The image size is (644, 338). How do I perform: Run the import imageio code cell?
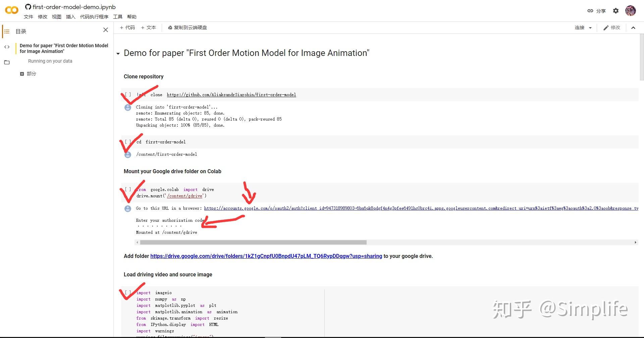point(128,292)
